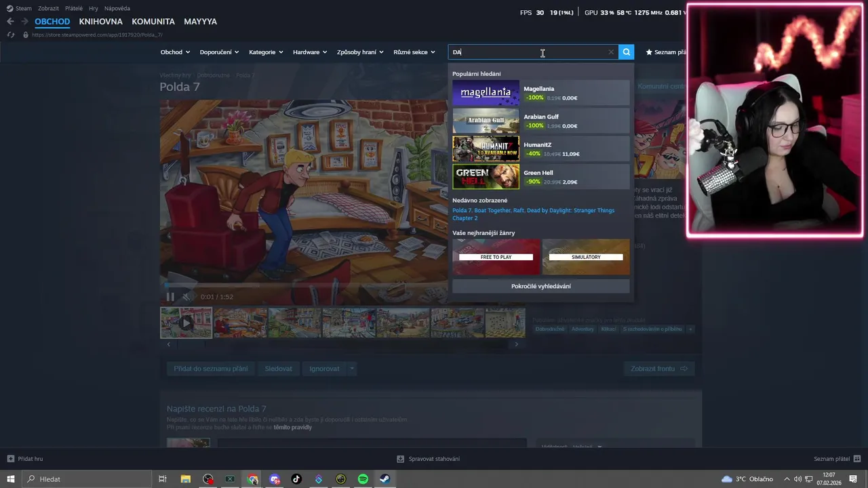
Task: Click Pokročilé vyhledávání button
Action: (541, 286)
